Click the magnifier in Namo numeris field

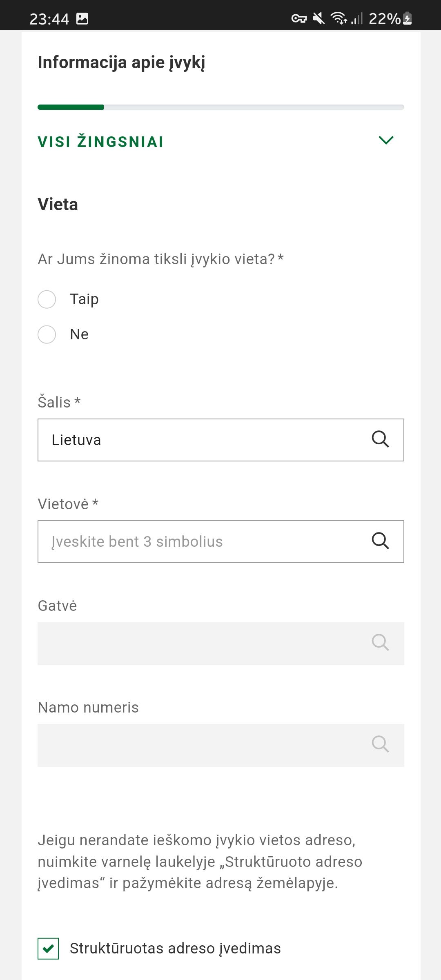tap(380, 744)
